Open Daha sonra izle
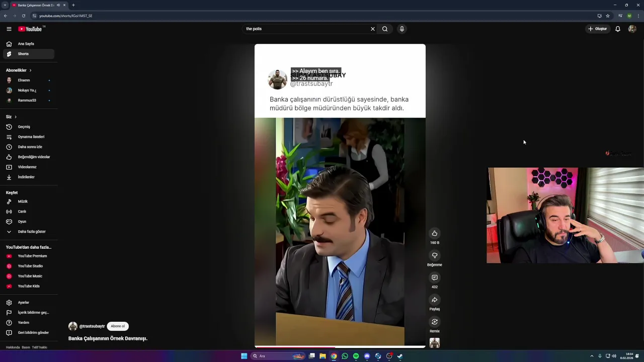This screenshot has height=362, width=644. (28, 147)
